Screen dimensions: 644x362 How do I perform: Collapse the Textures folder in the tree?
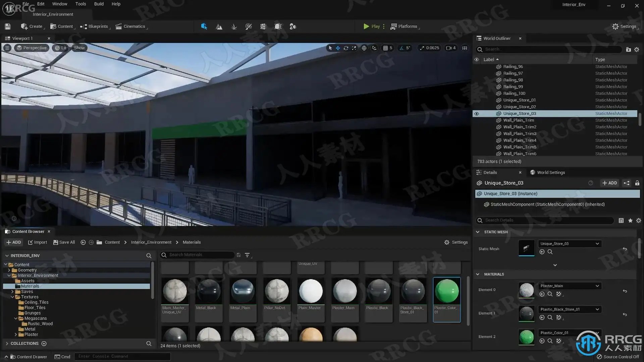tap(12, 297)
